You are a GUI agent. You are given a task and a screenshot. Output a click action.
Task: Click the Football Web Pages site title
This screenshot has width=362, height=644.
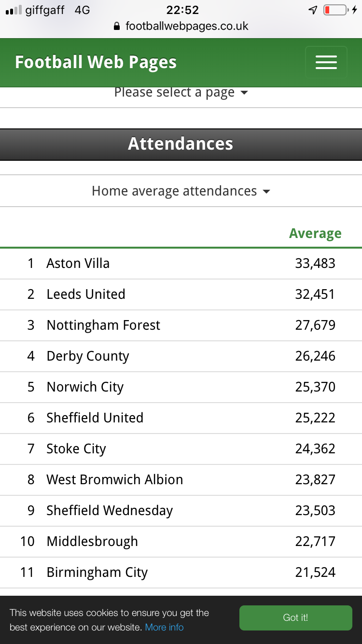pyautogui.click(x=96, y=62)
